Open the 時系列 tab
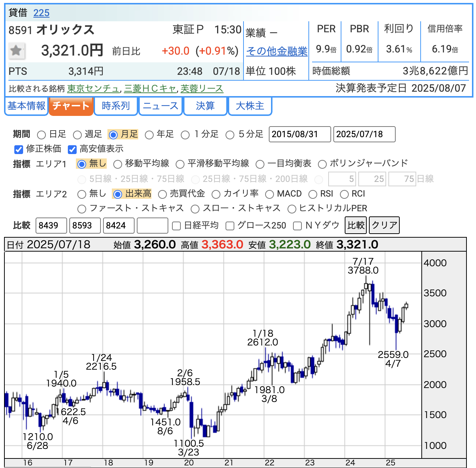The height and width of the screenshot is (468, 476). (116, 106)
